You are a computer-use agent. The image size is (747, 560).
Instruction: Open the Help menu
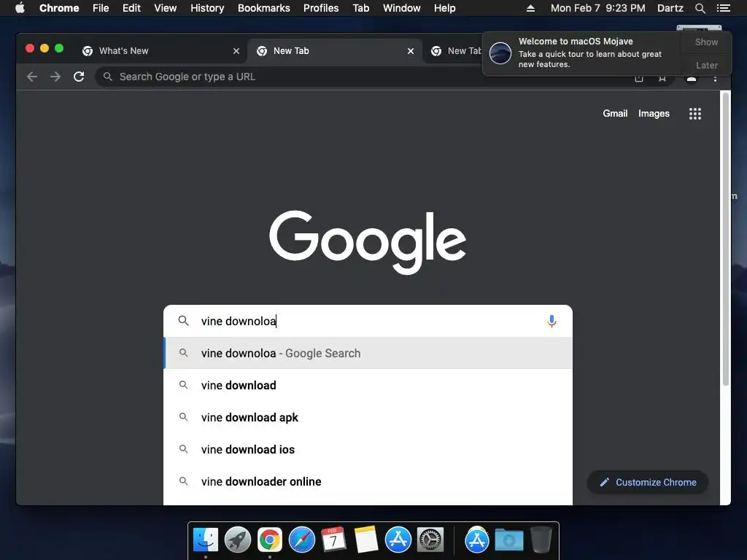pos(444,8)
